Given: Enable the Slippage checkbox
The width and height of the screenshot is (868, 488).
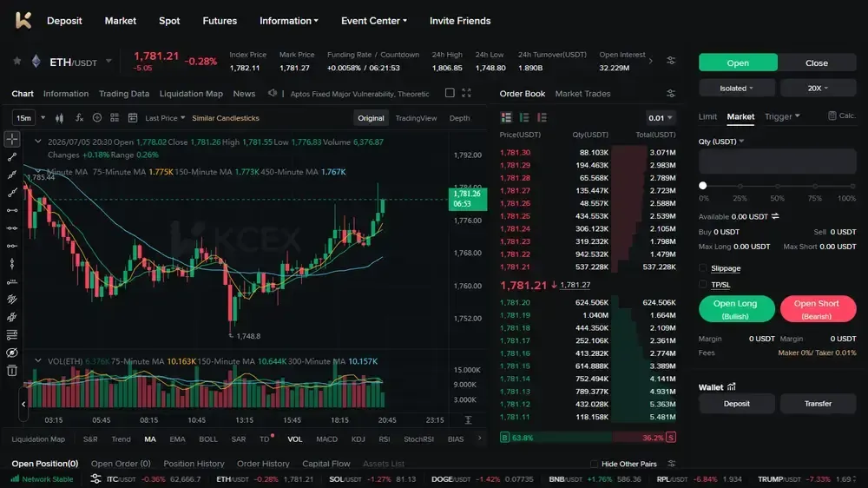Looking at the screenshot, I should [x=703, y=268].
